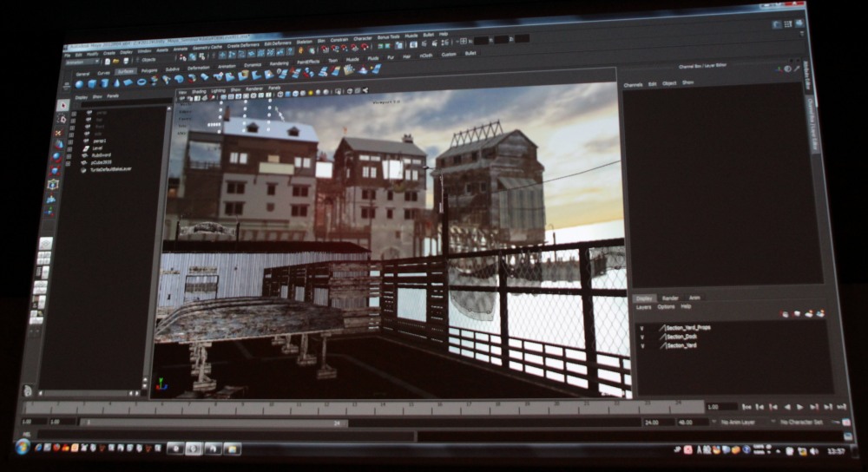The image size is (868, 472).
Task: Click the NURBS cube shelf icon
Action: (92, 83)
